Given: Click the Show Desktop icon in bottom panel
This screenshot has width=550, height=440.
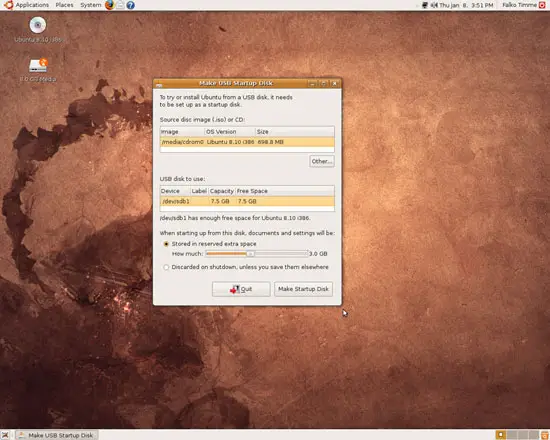Looking at the screenshot, I should click(x=5, y=435).
